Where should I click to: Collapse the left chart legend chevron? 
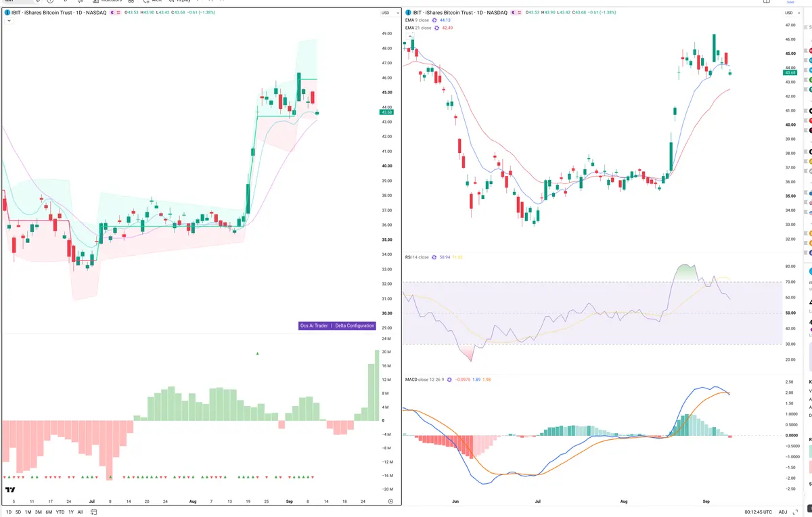[9, 21]
